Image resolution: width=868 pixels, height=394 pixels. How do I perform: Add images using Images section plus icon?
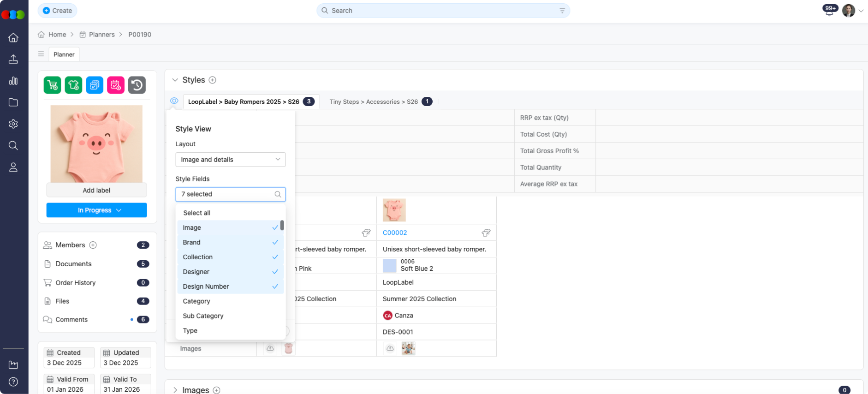(x=216, y=390)
